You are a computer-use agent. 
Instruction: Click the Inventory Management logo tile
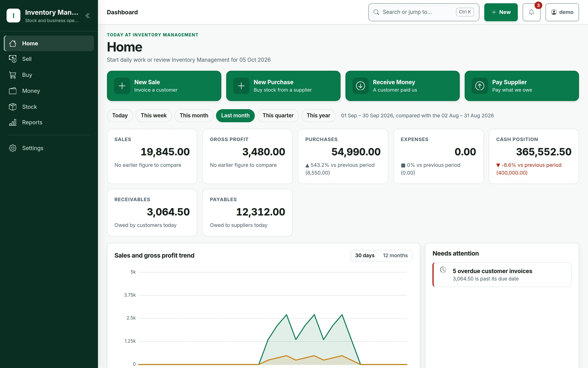tap(13, 16)
